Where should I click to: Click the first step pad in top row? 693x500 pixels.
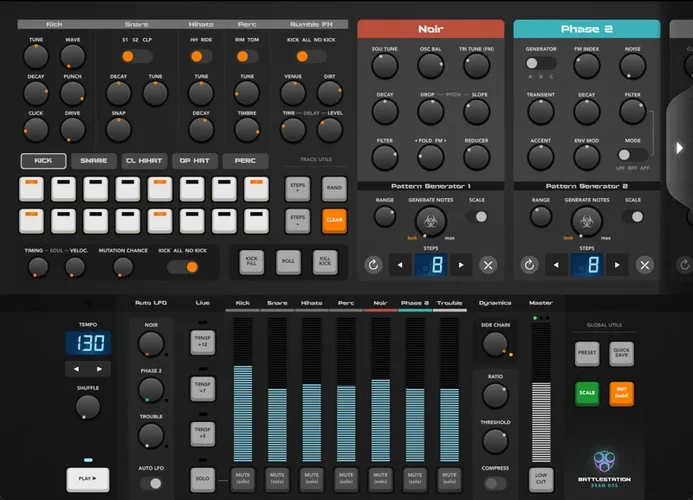point(31,188)
